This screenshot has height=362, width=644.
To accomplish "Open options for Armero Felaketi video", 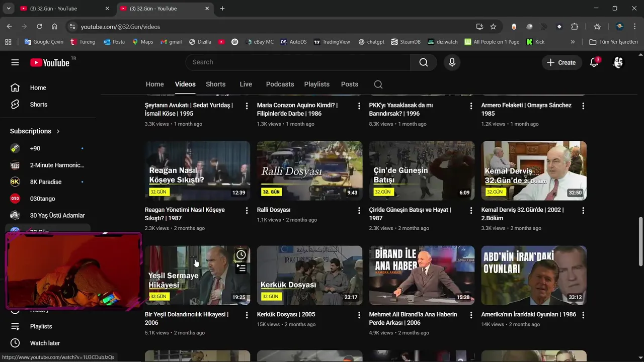I will click(583, 106).
